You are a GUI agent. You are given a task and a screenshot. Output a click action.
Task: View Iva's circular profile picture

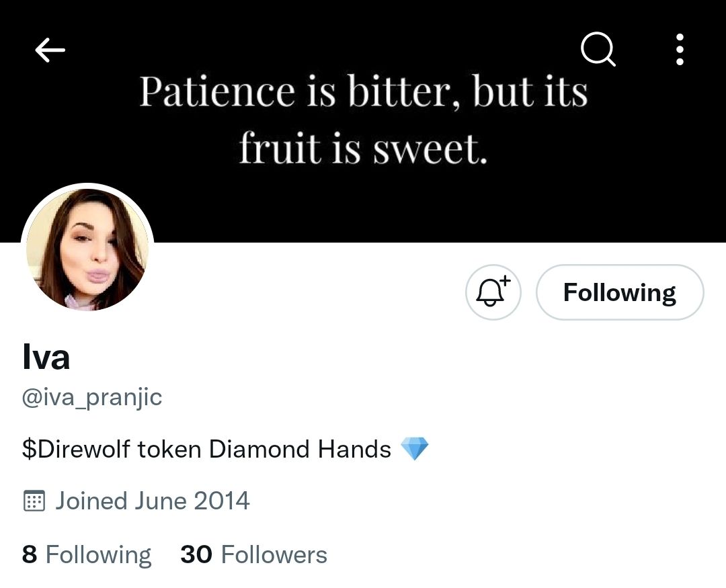(x=87, y=250)
